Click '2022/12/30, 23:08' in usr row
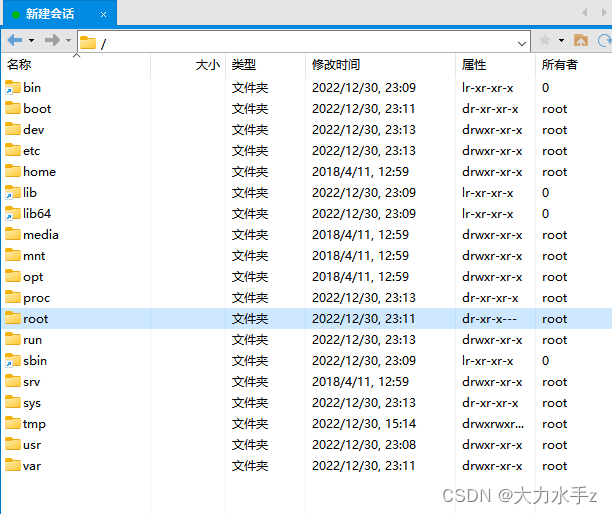Screen dimensions: 612x514 [364, 445]
